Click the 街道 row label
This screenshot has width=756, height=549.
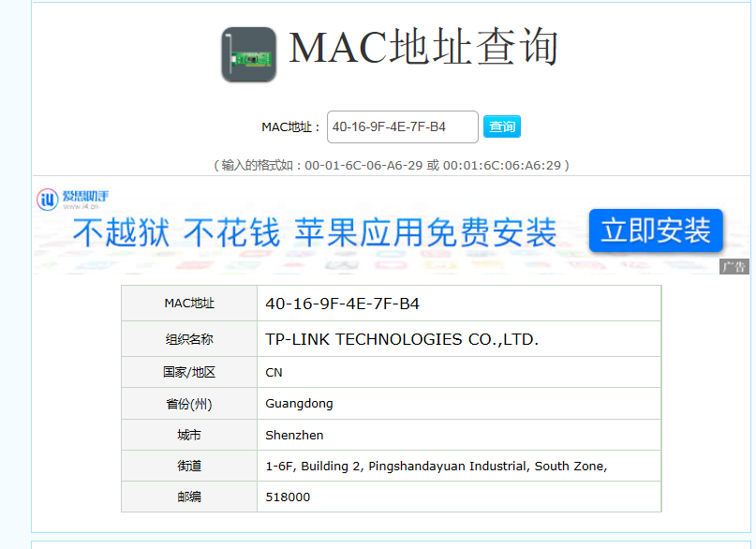coord(189,467)
